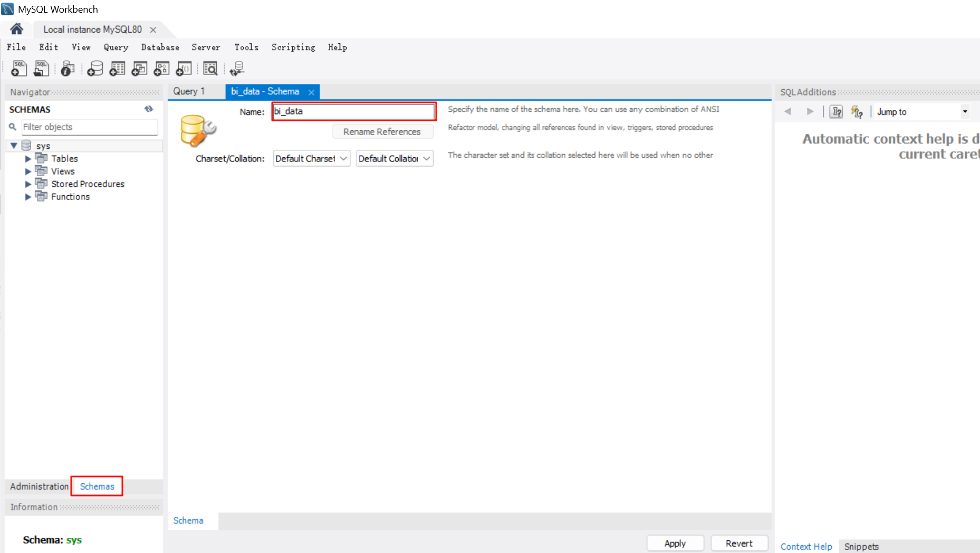Click the magnifier icon beside Filter objects
Image resolution: width=980 pixels, height=553 pixels.
(13, 127)
